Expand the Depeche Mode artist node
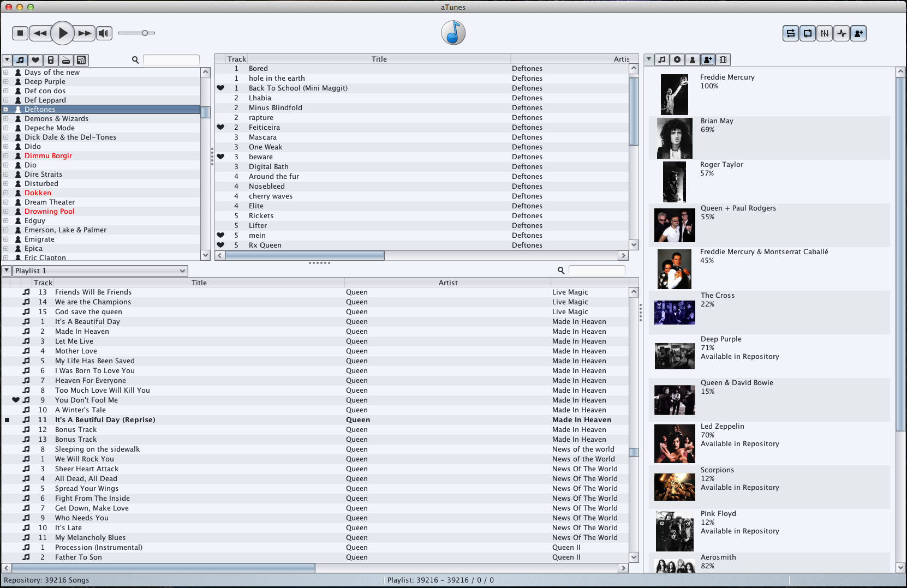This screenshot has width=907, height=588. (5, 128)
